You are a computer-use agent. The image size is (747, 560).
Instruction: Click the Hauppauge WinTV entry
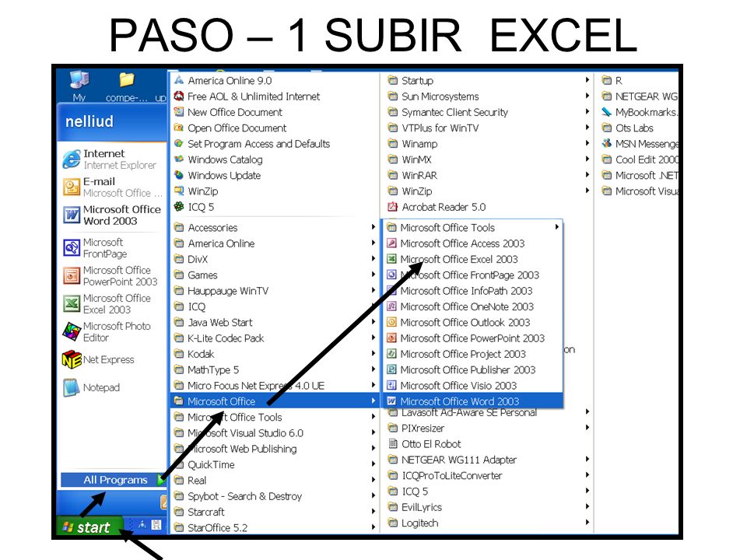click(275, 290)
